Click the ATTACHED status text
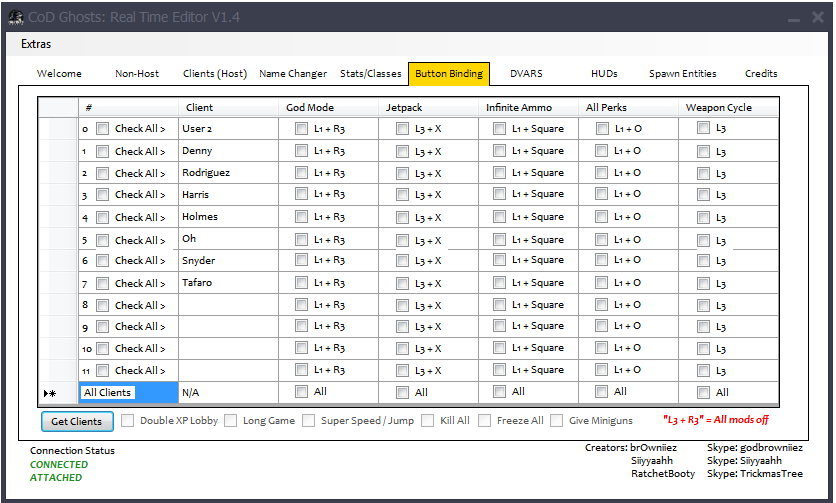836x503 pixels. coord(55,477)
